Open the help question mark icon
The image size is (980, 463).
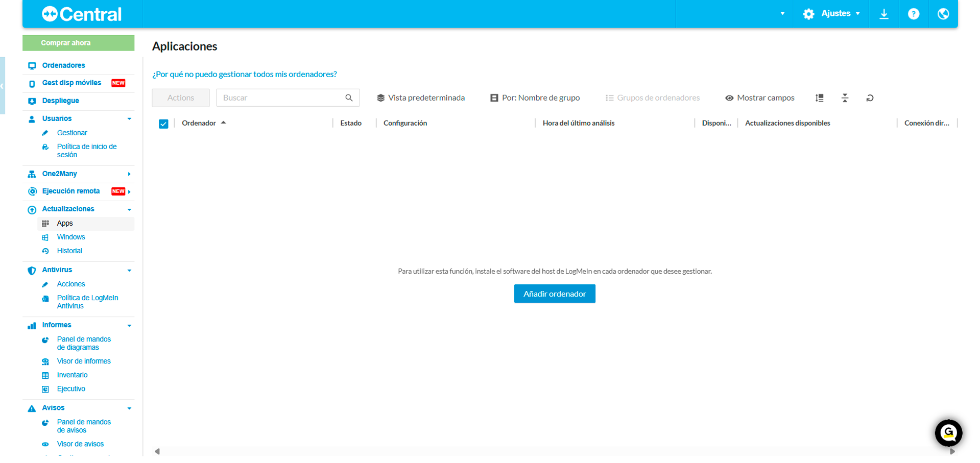(913, 14)
